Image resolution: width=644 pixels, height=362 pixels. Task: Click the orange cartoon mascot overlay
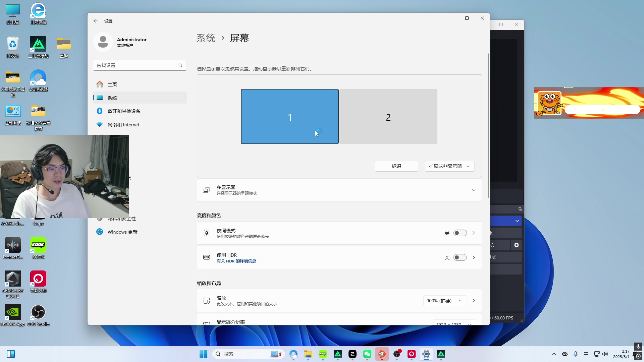(x=549, y=104)
